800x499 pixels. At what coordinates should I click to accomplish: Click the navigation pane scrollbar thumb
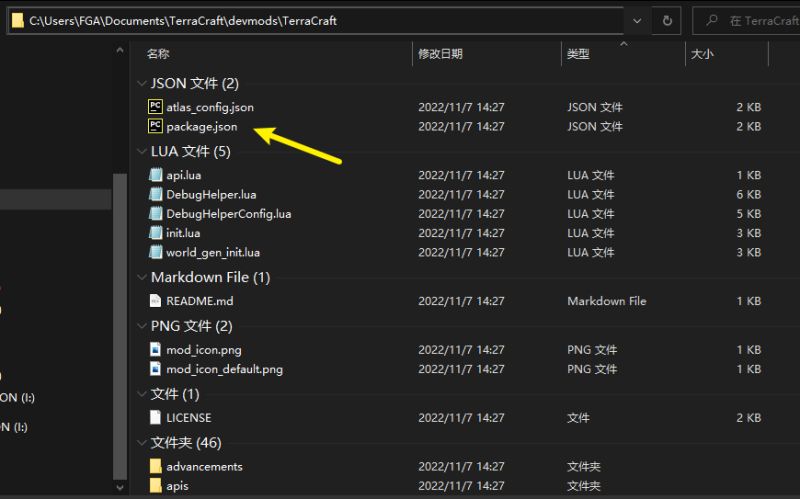[x=120, y=327]
